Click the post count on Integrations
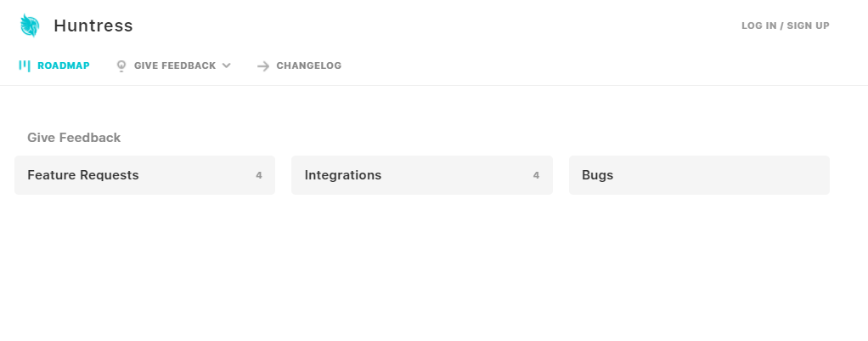 (536, 175)
